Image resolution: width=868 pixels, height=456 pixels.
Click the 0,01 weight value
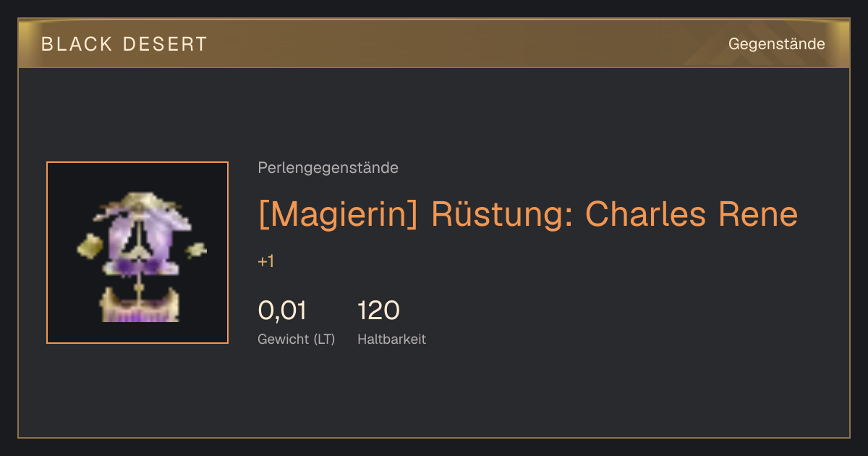282,311
